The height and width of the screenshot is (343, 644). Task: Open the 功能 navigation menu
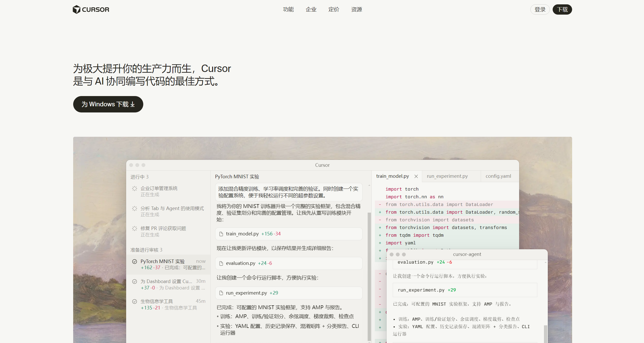[x=289, y=9]
